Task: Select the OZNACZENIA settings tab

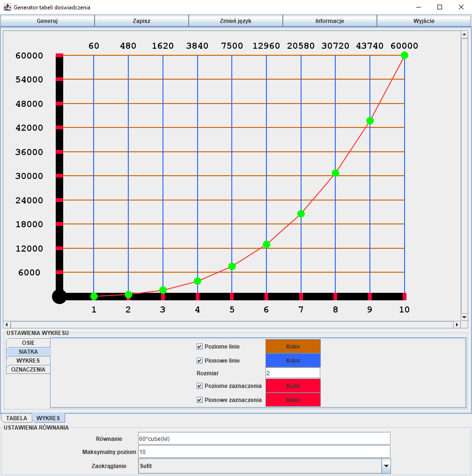Action: coord(28,370)
